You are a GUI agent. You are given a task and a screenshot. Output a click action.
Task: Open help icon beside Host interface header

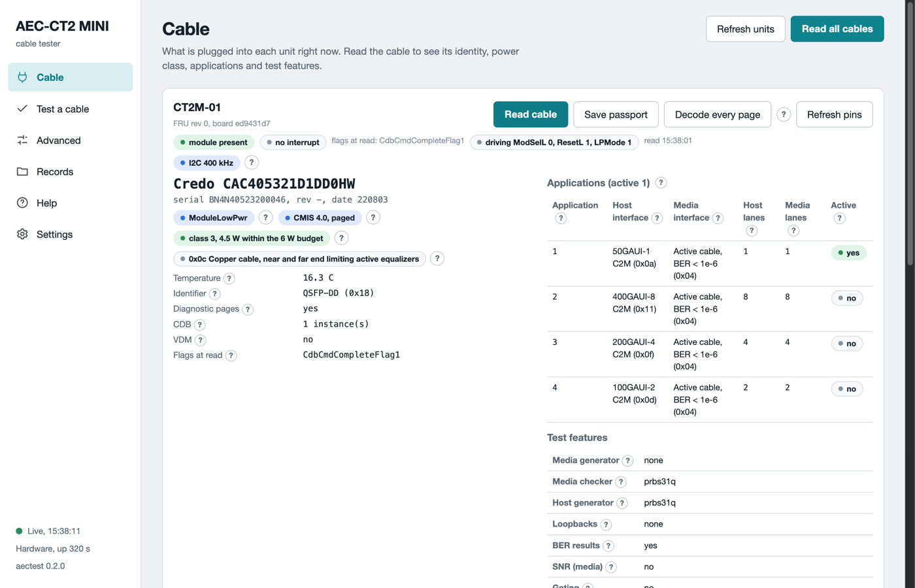coord(657,218)
